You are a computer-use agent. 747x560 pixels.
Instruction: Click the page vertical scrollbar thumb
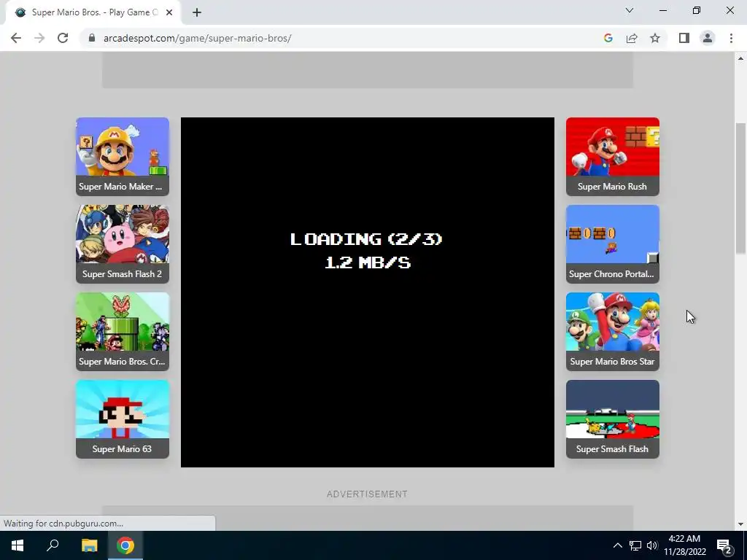(740, 189)
